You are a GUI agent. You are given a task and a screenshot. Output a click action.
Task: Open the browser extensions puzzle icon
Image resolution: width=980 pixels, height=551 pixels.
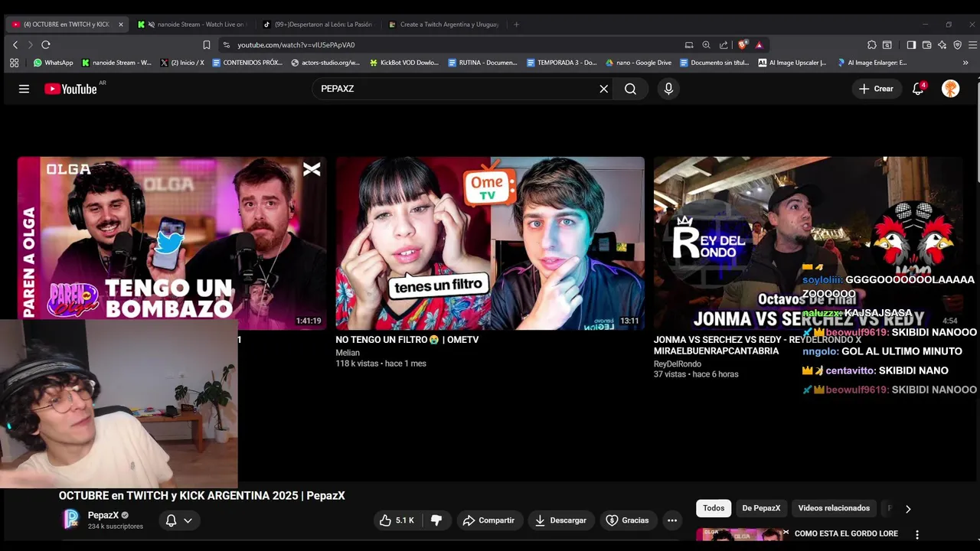pos(872,45)
